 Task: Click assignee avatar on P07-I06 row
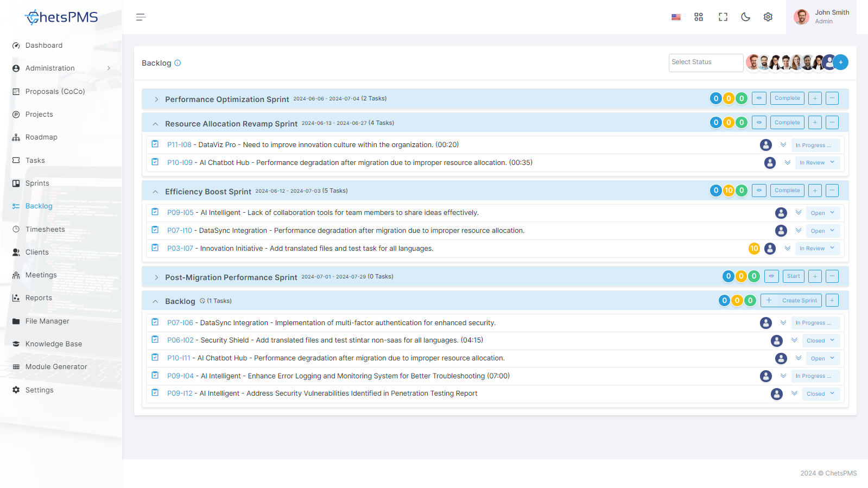click(x=766, y=323)
